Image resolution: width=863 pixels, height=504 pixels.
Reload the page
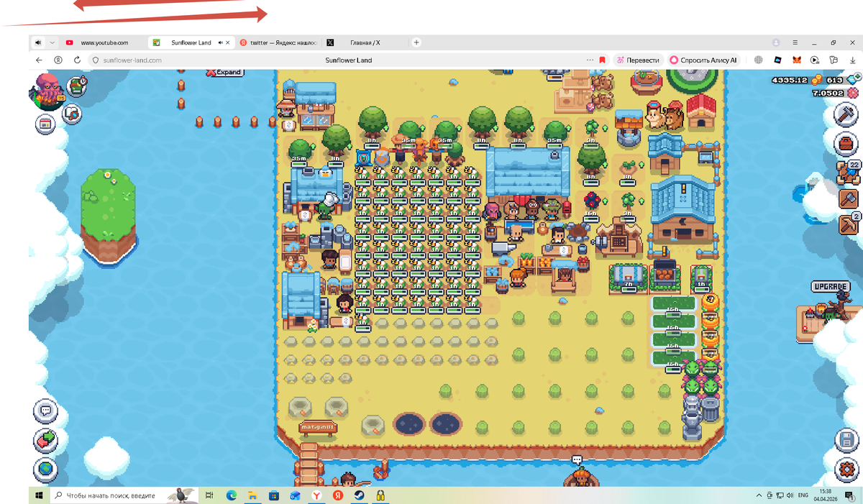tap(77, 60)
